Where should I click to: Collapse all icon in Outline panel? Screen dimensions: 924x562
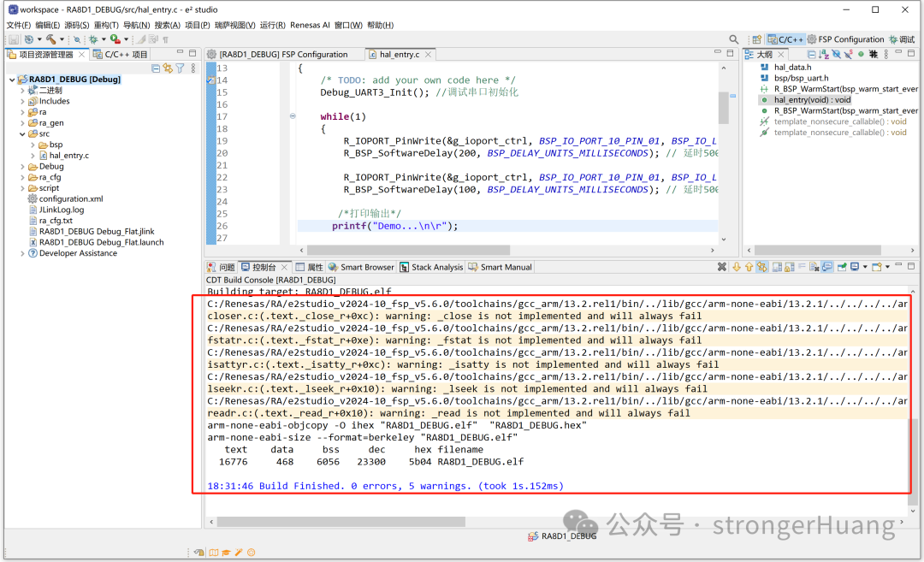coord(811,54)
